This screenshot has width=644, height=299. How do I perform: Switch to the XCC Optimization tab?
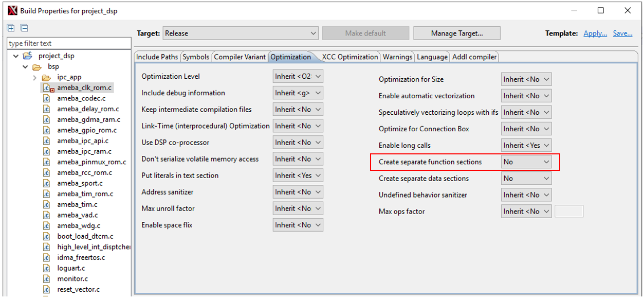pos(349,57)
